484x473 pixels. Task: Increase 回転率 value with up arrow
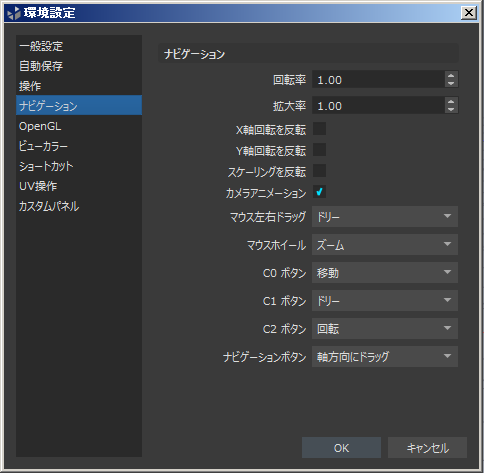[451, 76]
